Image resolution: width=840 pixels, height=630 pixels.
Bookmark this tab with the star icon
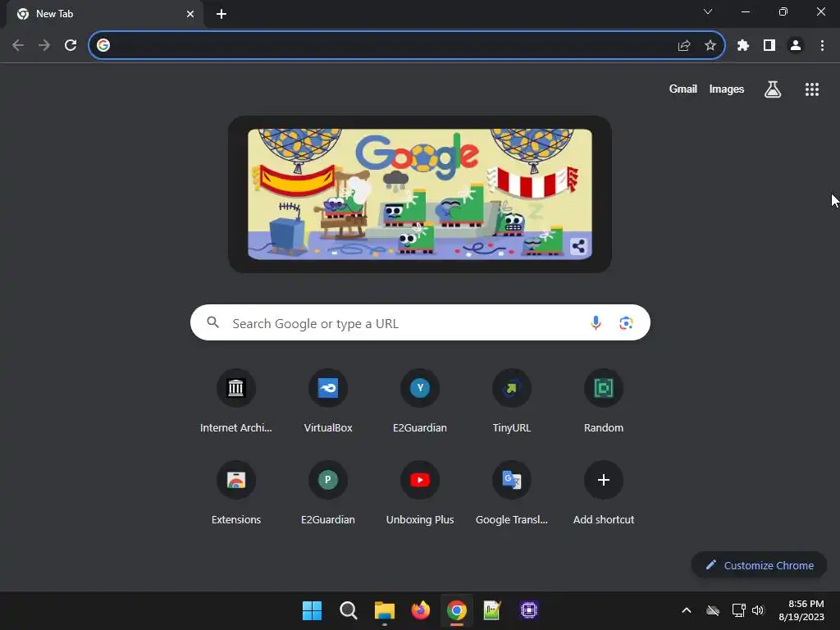click(710, 46)
